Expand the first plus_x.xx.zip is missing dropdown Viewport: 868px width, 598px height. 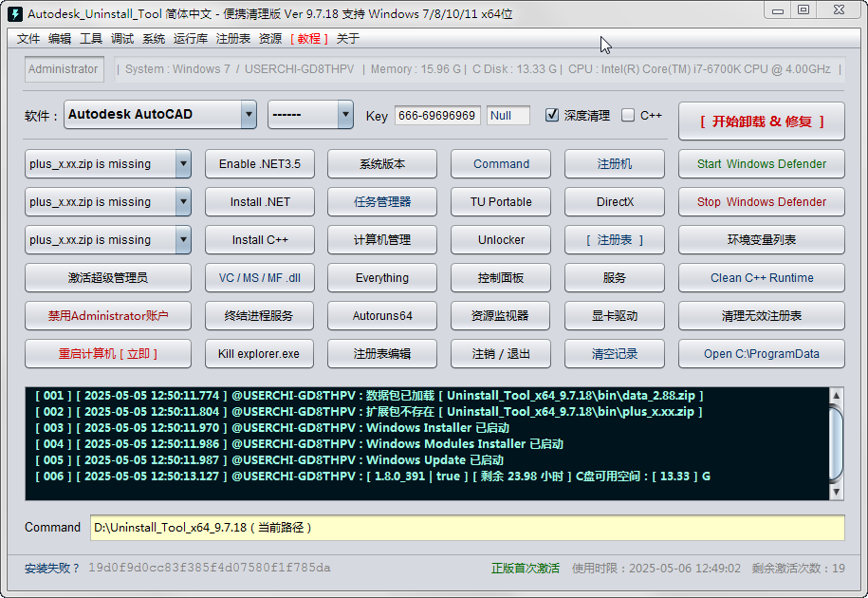point(183,164)
